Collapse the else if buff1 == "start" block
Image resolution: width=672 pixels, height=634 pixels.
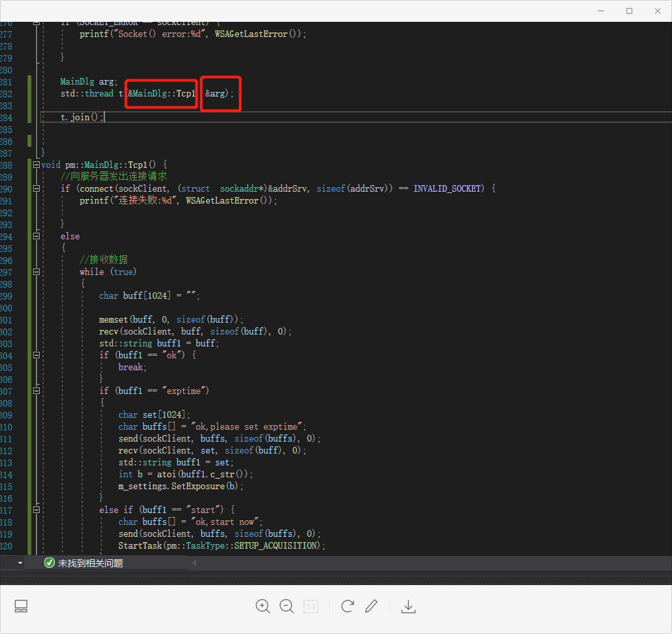36,510
